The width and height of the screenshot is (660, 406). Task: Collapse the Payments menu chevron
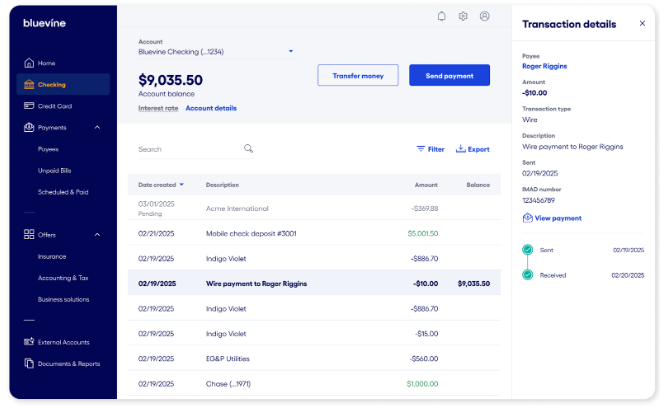pos(97,127)
